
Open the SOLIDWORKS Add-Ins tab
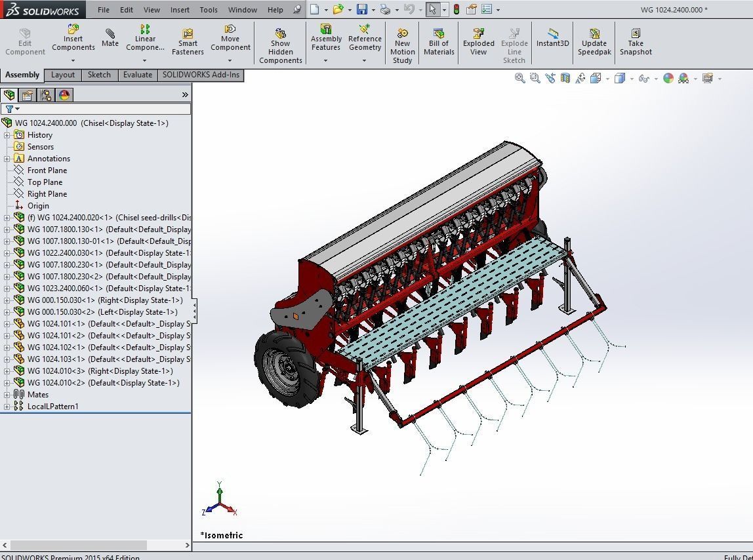point(201,75)
